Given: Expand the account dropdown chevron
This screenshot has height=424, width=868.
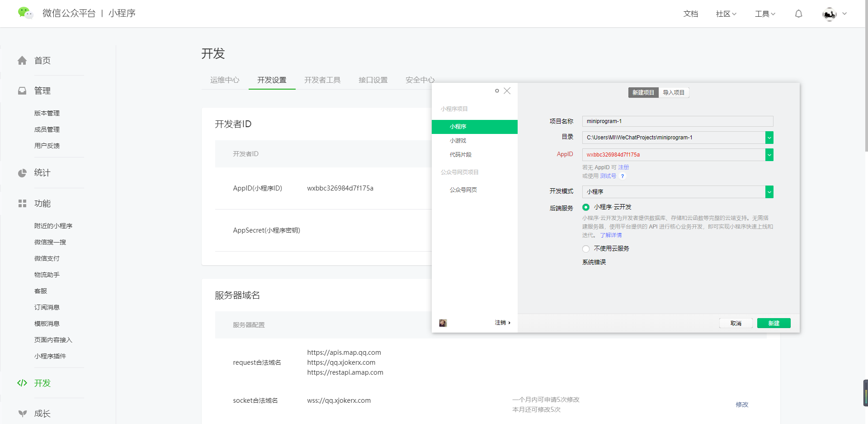Looking at the screenshot, I should (x=844, y=14).
